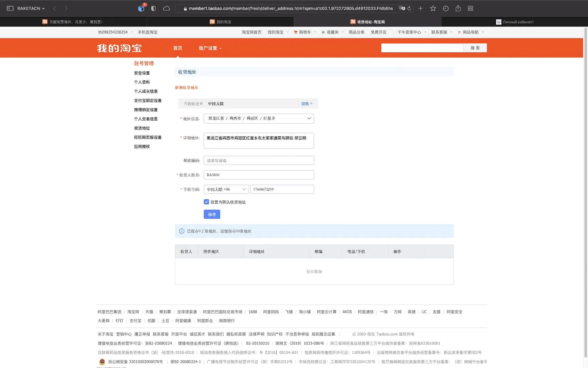Click the share icon in toolbar
Screen dimensions: 588x368
(x=458, y=9)
